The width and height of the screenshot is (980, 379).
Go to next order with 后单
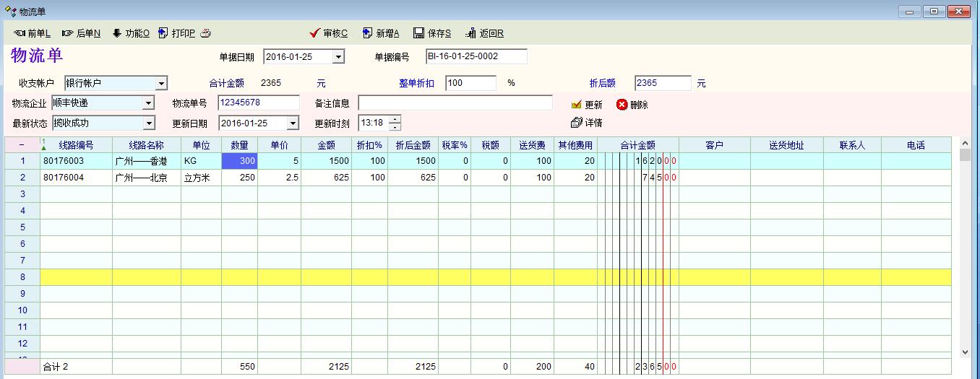tap(81, 33)
